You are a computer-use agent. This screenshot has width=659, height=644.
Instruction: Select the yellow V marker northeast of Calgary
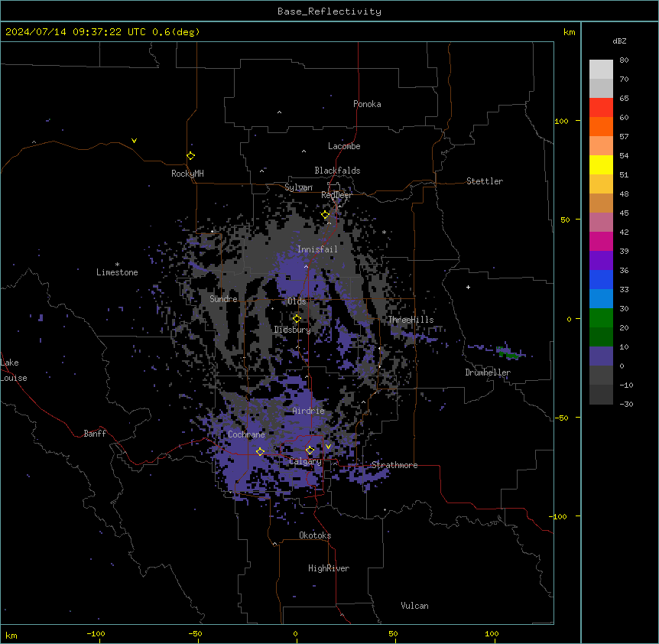point(328,447)
